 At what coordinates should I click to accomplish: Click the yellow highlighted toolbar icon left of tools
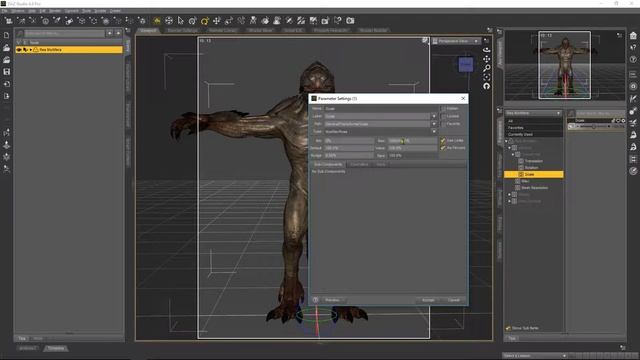click(x=157, y=20)
